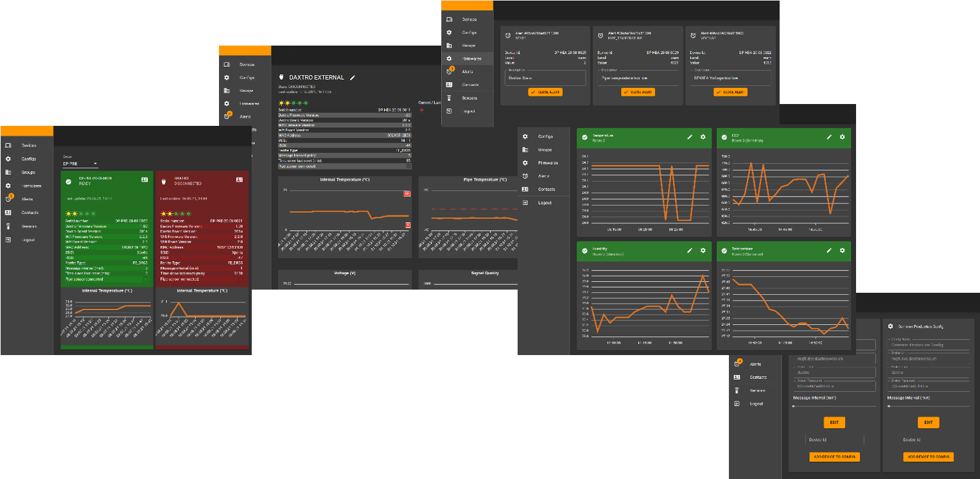Open Groups in the device-list window sidebar

coord(27,172)
